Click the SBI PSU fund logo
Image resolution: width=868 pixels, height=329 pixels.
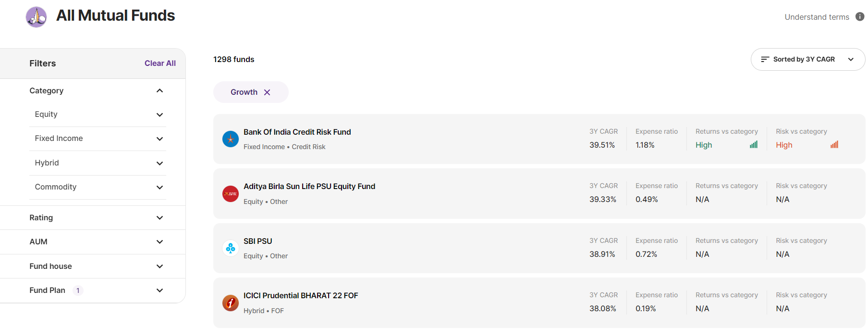(231, 248)
